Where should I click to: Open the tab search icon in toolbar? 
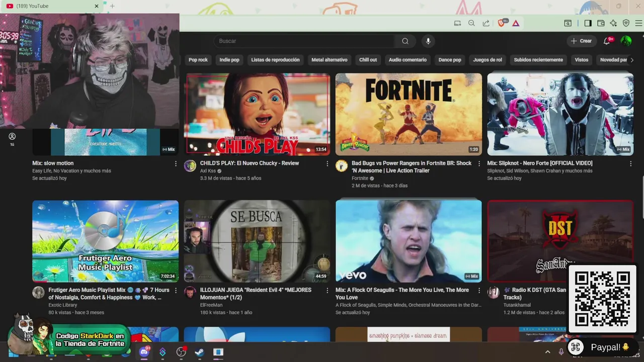coord(568,23)
